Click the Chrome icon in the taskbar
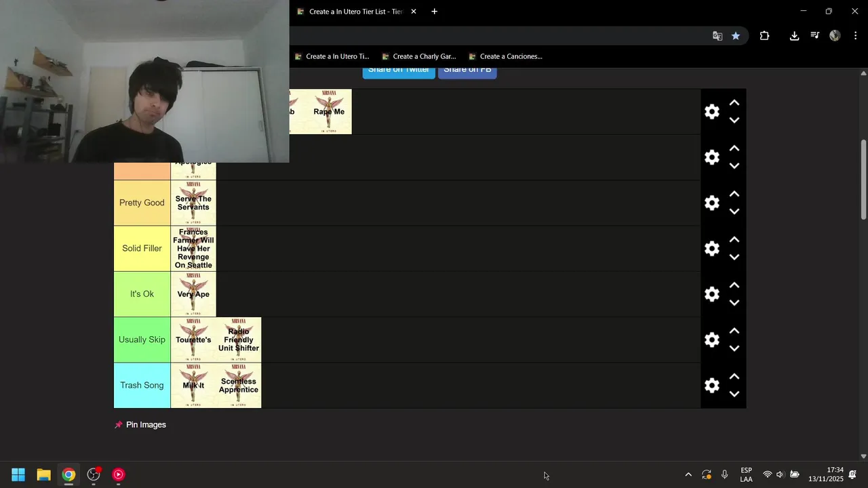This screenshot has width=868, height=488. pyautogui.click(x=68, y=474)
